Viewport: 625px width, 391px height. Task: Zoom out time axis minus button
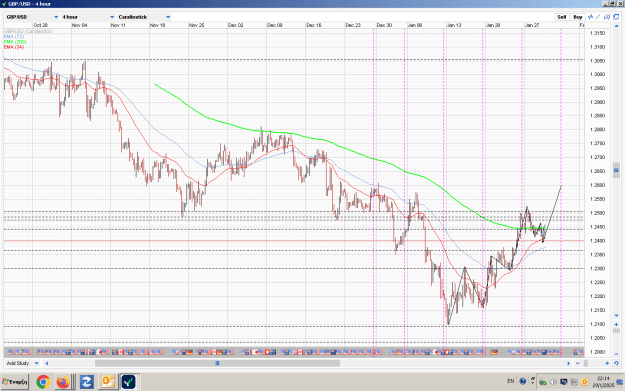(578, 363)
